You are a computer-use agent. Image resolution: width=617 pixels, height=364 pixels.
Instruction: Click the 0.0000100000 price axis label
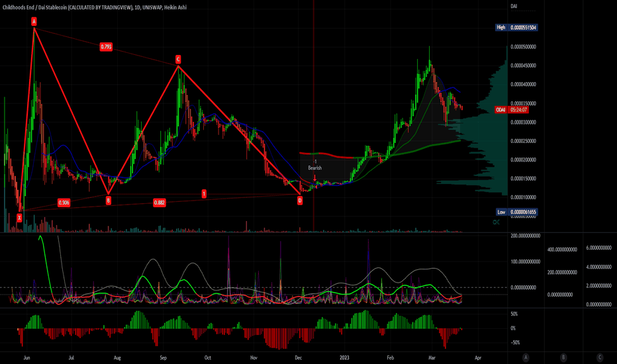(x=523, y=197)
